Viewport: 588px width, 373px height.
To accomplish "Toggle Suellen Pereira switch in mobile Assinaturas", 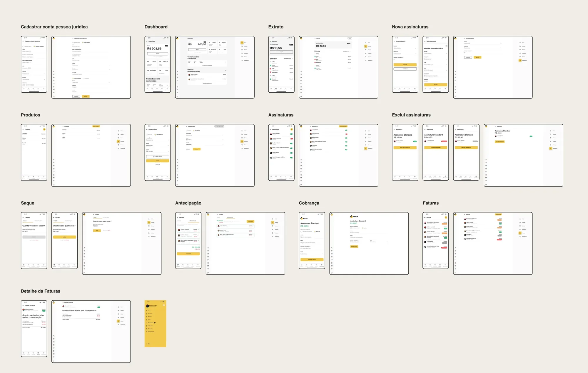I will (x=292, y=143).
